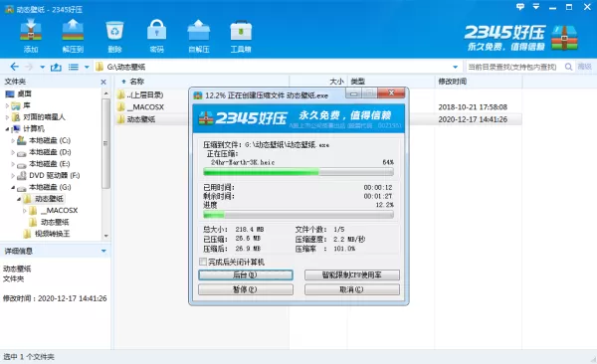Expand the address bar path dropdown
This screenshot has height=364, width=597.
(x=455, y=67)
